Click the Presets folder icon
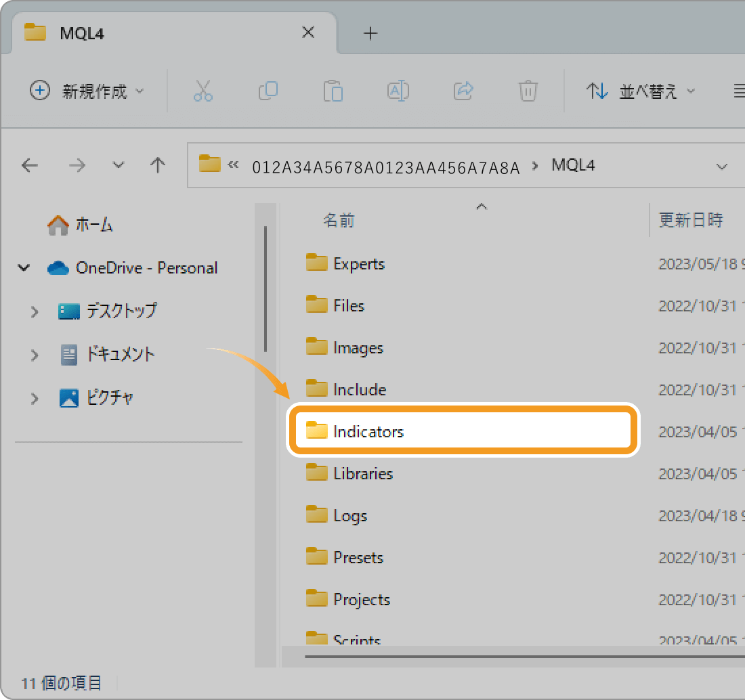The height and width of the screenshot is (700, 745). point(316,556)
